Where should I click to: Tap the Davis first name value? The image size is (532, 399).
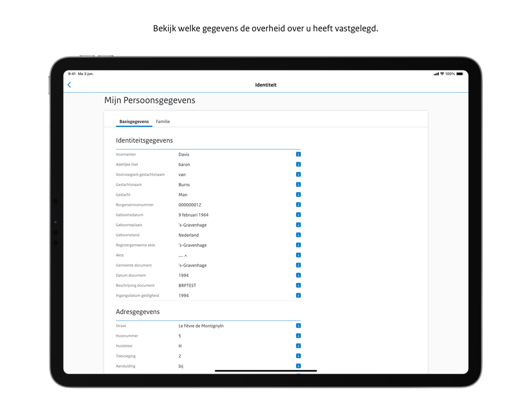tap(184, 154)
